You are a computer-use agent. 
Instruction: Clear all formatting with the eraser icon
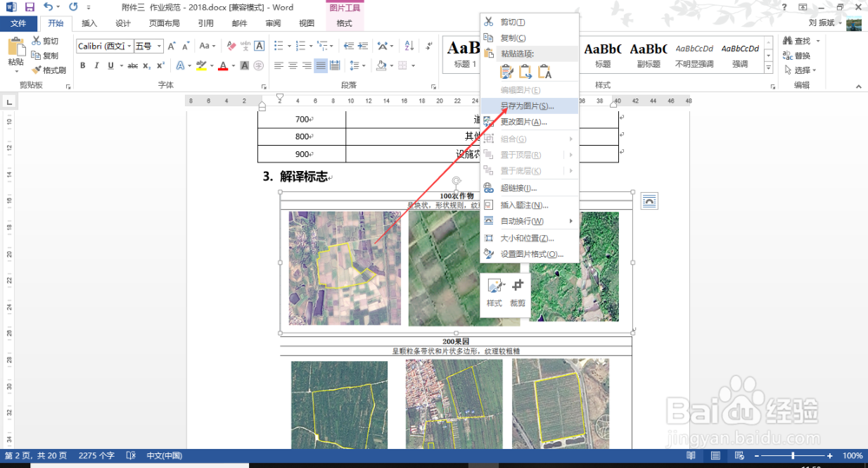[x=232, y=46]
